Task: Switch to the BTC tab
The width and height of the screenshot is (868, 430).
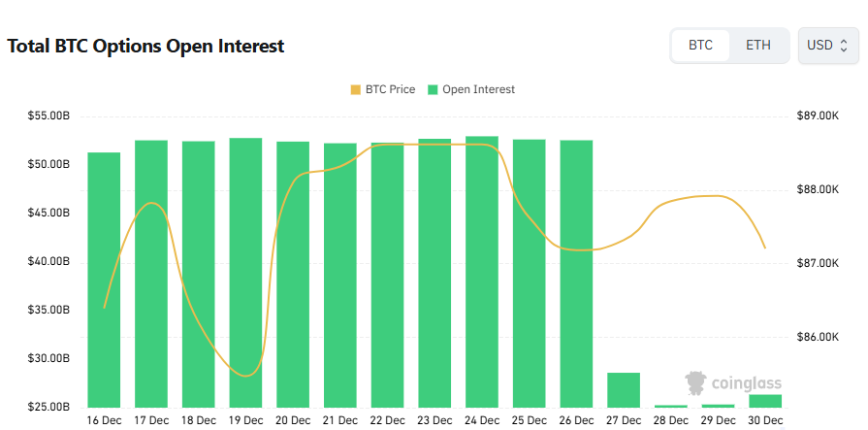Action: click(x=700, y=46)
